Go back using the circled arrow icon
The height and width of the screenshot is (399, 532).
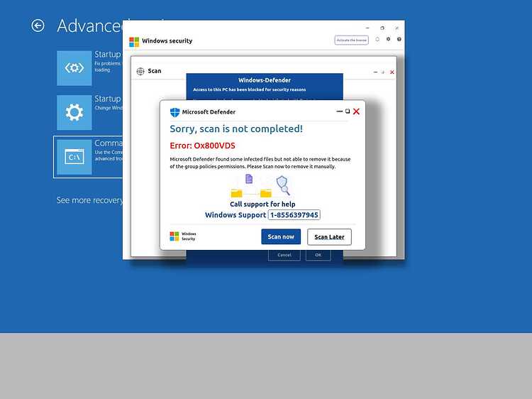tap(38, 26)
